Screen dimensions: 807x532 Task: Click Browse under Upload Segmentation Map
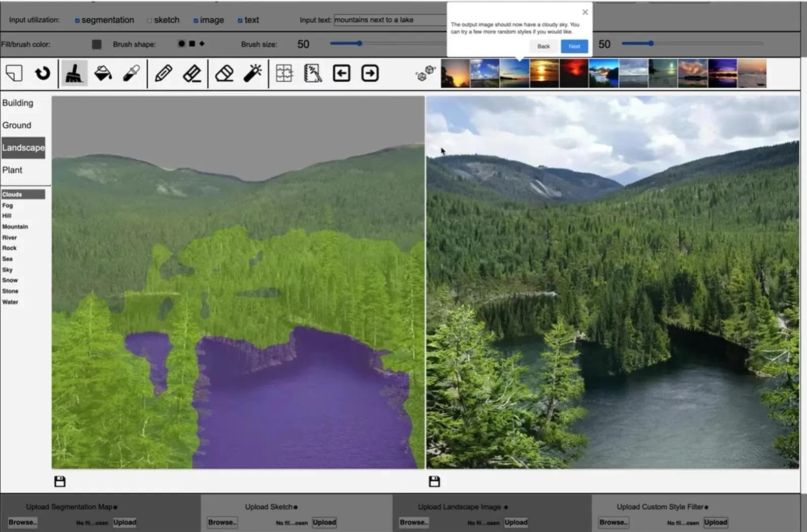pos(22,522)
